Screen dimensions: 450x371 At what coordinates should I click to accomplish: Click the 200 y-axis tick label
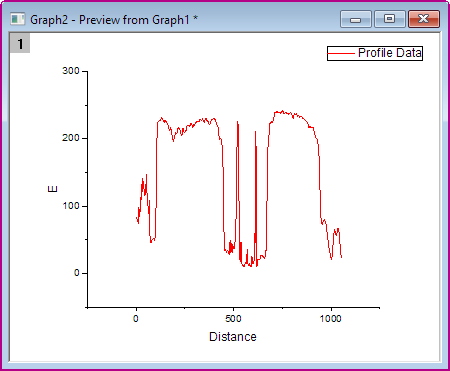(71, 138)
